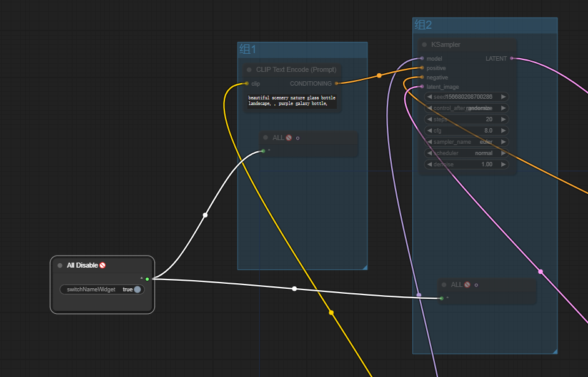
Task: Click the 组1 group resize corner
Action: point(364,267)
